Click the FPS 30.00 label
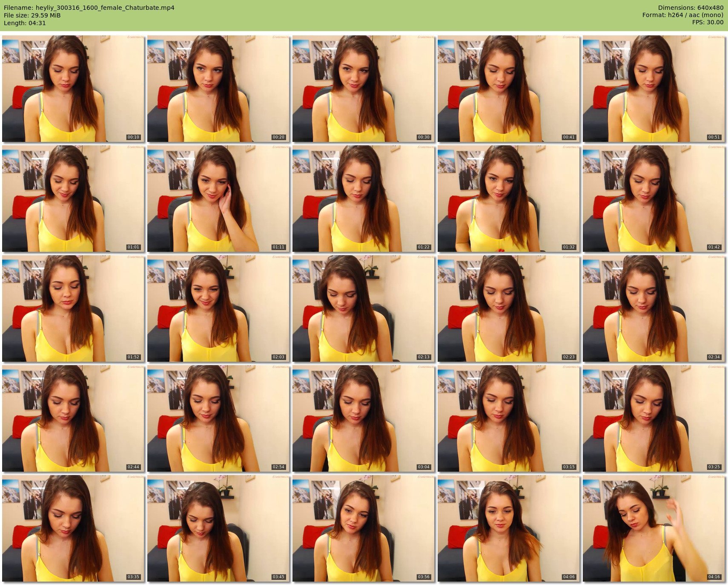 coord(708,22)
